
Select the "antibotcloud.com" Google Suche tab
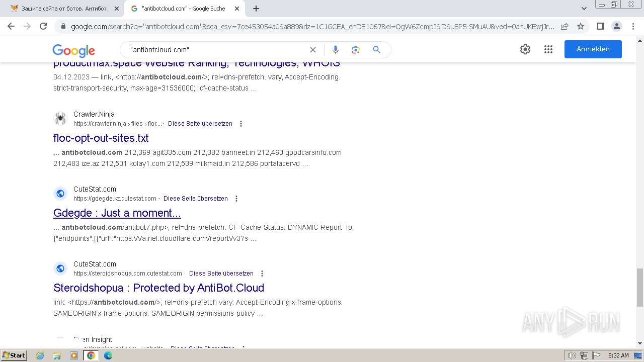[x=184, y=9]
